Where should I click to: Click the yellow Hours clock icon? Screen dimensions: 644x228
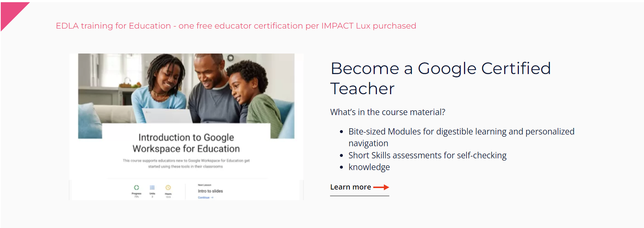(x=168, y=187)
